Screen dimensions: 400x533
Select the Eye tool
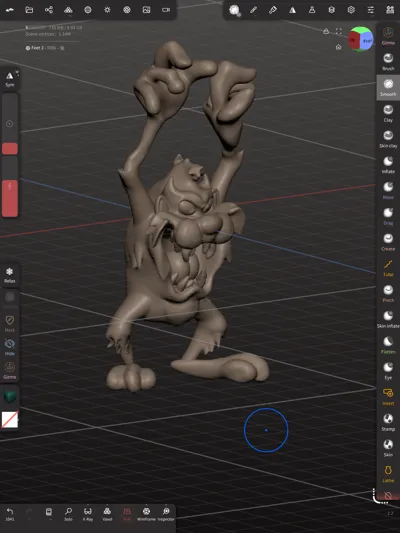[x=388, y=371]
